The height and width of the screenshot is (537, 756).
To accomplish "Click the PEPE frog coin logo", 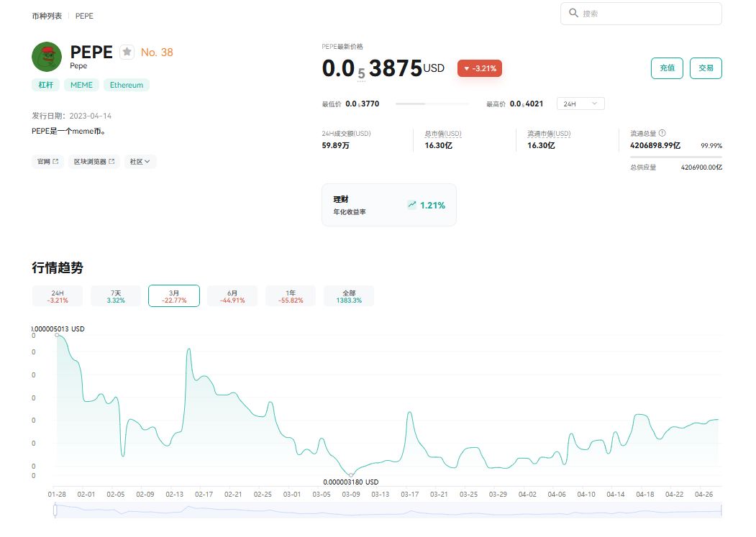I will click(47, 56).
